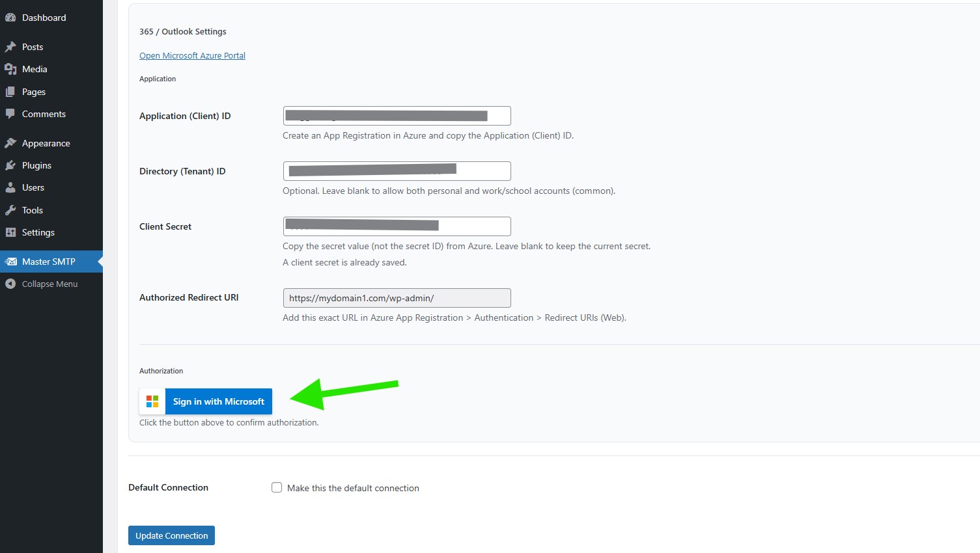This screenshot has height=553, width=980.
Task: Click the Pages icon in sidebar
Action: [10, 92]
